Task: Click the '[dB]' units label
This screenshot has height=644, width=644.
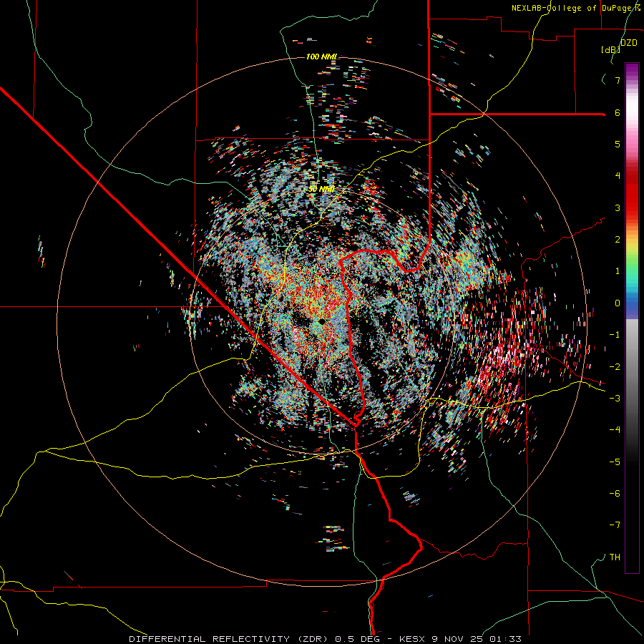Action: (x=610, y=50)
